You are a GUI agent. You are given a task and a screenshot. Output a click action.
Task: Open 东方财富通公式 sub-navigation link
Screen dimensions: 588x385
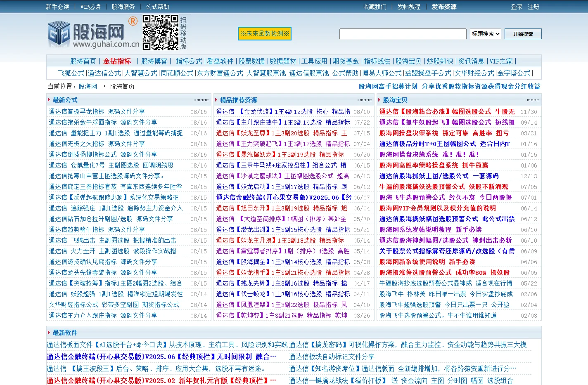point(220,73)
